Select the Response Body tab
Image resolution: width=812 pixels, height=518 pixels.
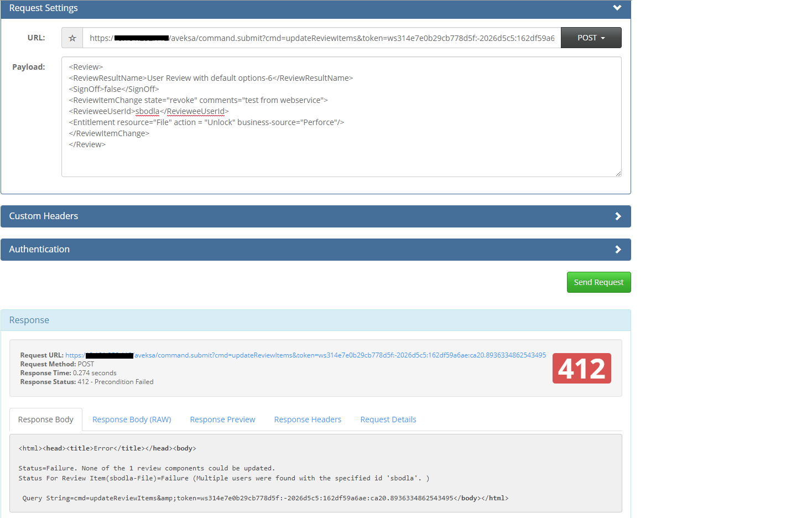click(45, 419)
